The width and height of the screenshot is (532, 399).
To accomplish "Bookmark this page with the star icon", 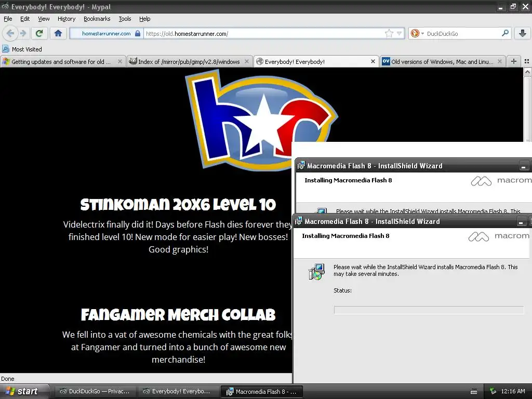I will (x=389, y=33).
